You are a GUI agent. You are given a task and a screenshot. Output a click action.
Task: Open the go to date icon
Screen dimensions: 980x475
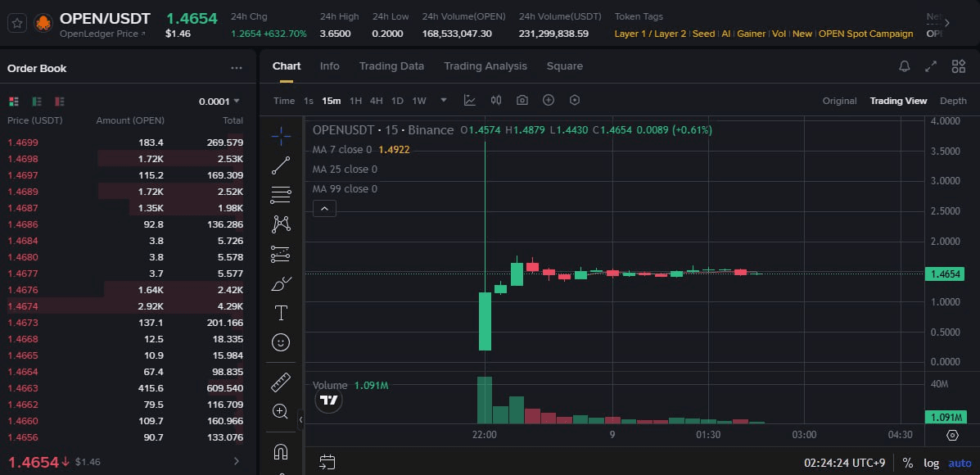click(x=327, y=463)
